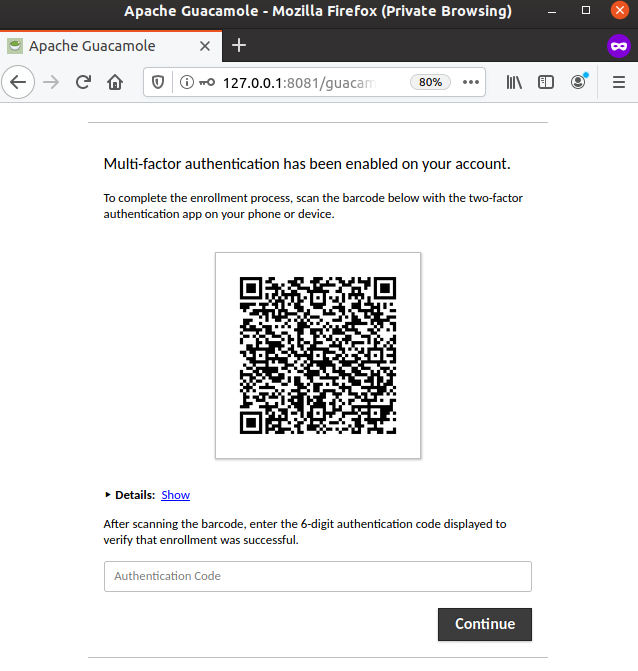Viewport: 638px width, 671px height.
Task: Click the Continue button
Action: coord(485,624)
